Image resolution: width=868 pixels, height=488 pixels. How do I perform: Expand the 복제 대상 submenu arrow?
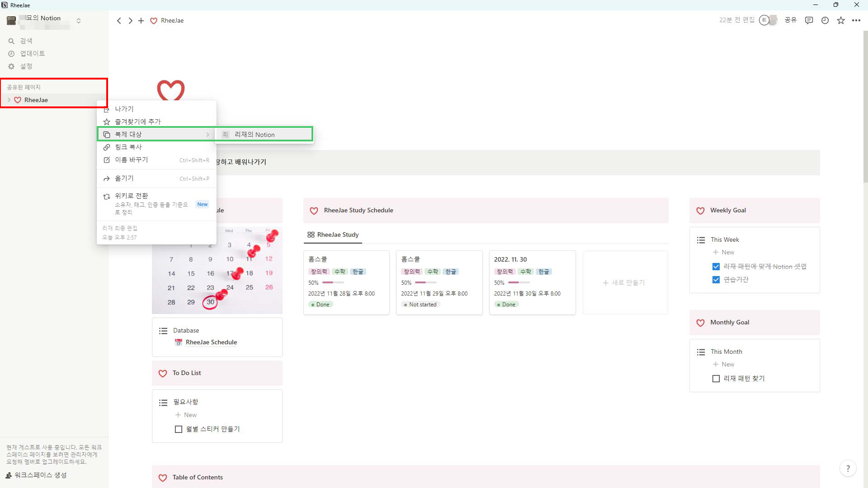pos(208,135)
